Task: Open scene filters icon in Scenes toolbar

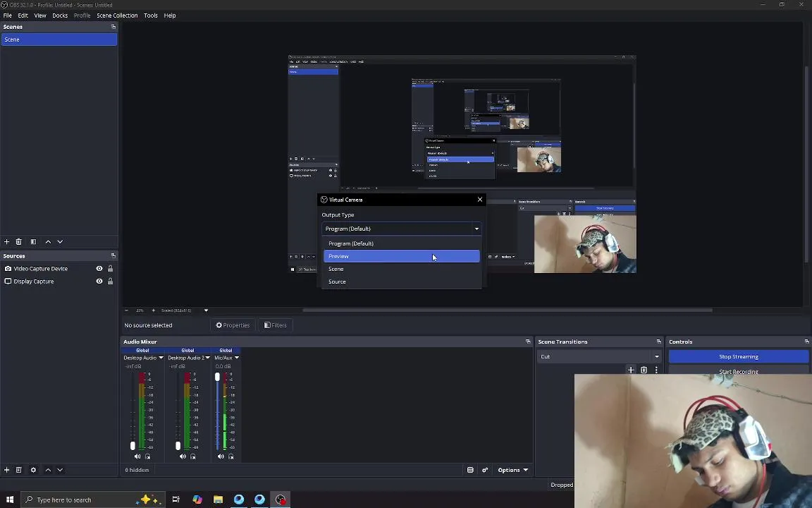Action: 33,241
